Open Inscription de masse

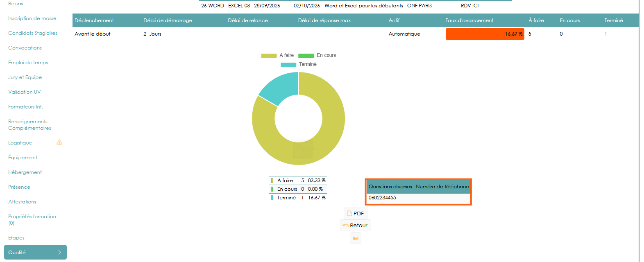(x=32, y=18)
